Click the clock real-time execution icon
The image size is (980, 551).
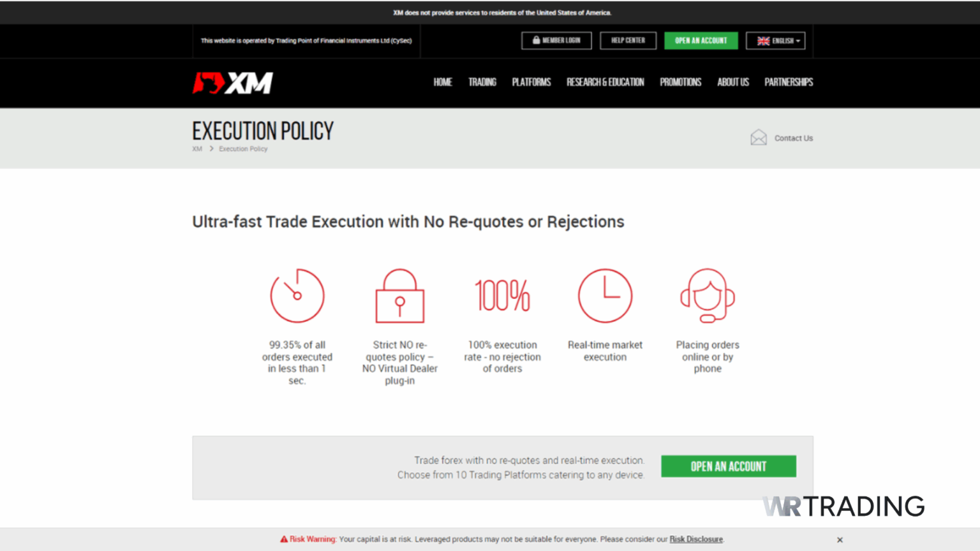[x=605, y=295]
